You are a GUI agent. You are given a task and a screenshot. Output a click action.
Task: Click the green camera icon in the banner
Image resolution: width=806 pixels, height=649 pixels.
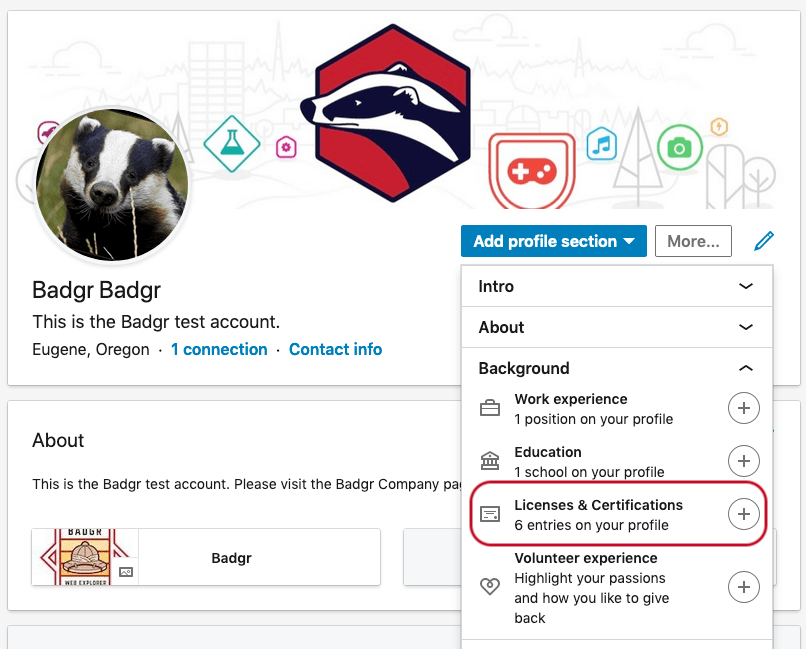[680, 147]
